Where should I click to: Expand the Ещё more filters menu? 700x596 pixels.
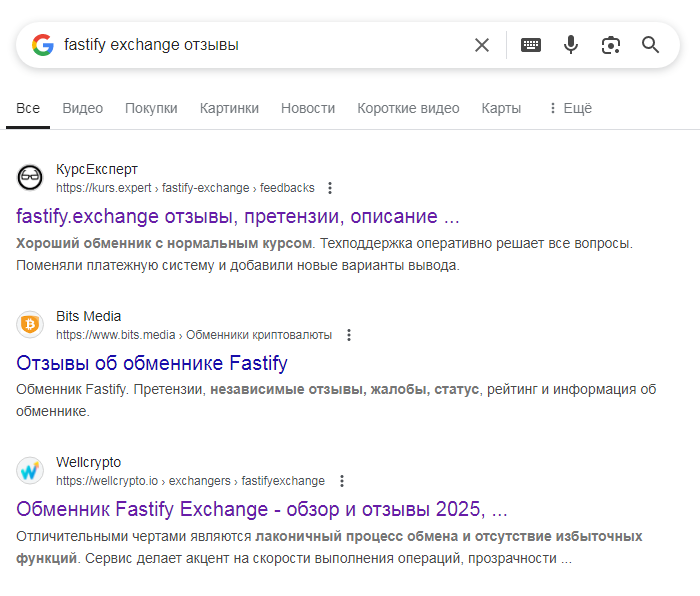click(569, 108)
